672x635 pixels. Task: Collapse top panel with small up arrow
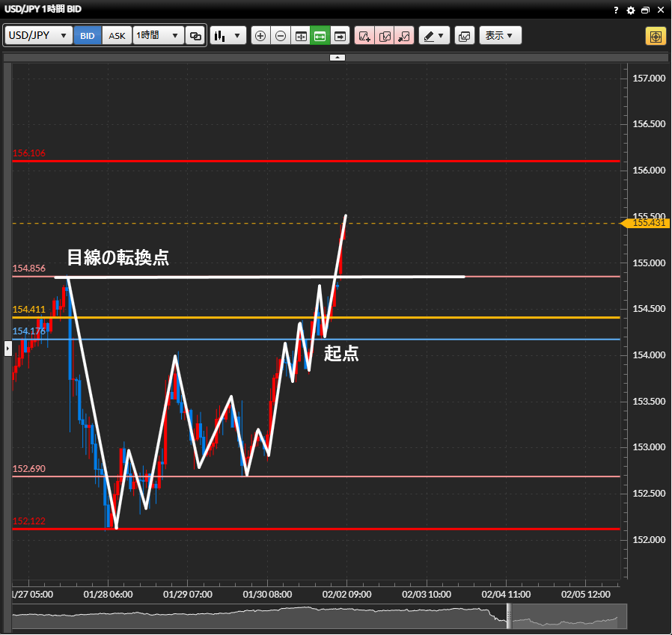click(337, 57)
